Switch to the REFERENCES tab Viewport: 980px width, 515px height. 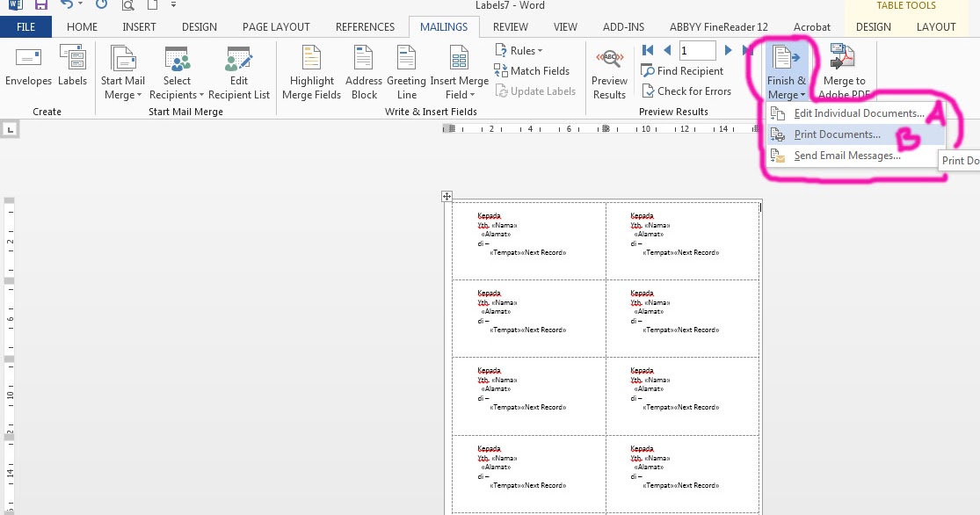coord(365,27)
